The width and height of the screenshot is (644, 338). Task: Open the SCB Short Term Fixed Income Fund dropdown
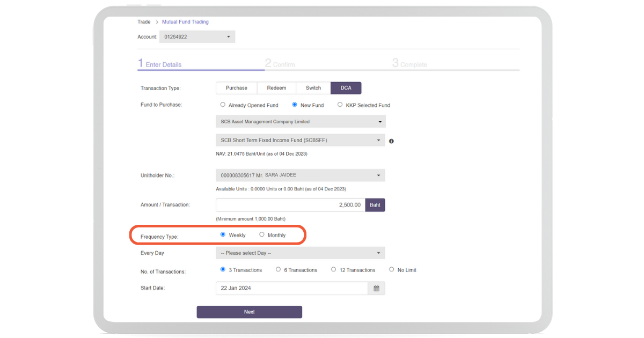(x=300, y=141)
